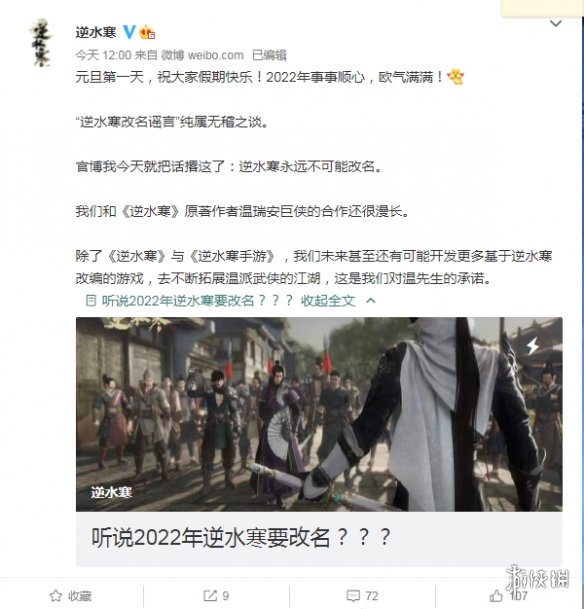Click the repost icon showing 9
Screen dimensions: 584x609
pos(216,595)
